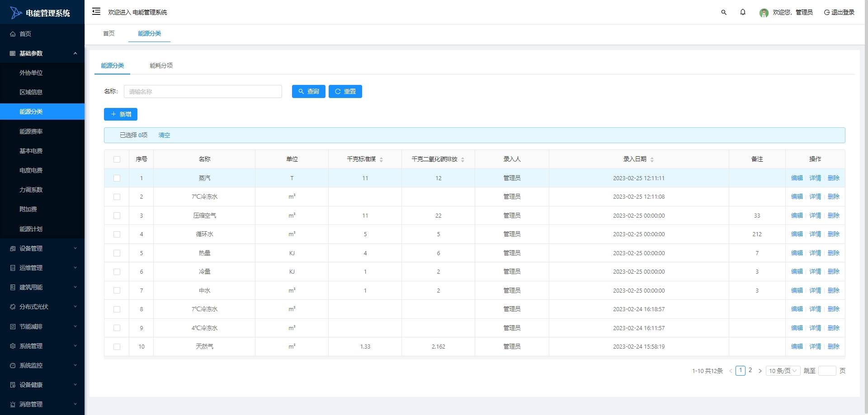
Task: Click the 退出登录 logout link
Action: [x=839, y=12]
